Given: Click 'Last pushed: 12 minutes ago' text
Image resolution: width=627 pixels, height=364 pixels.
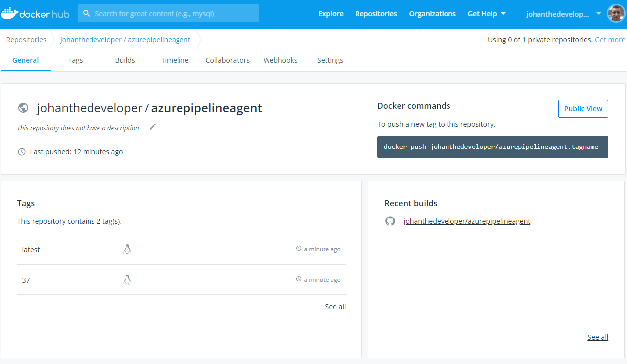Looking at the screenshot, I should tap(77, 152).
